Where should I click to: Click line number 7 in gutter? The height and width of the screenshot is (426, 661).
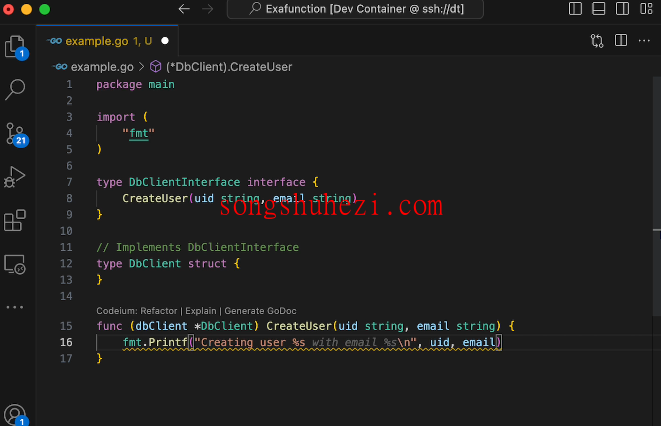(x=69, y=182)
